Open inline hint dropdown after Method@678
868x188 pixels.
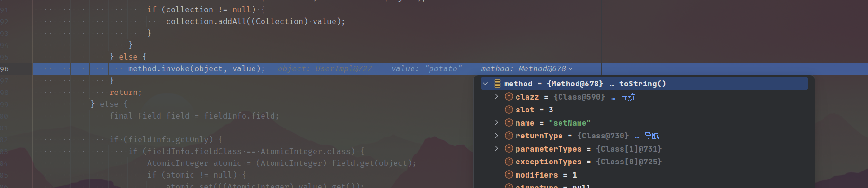570,69
